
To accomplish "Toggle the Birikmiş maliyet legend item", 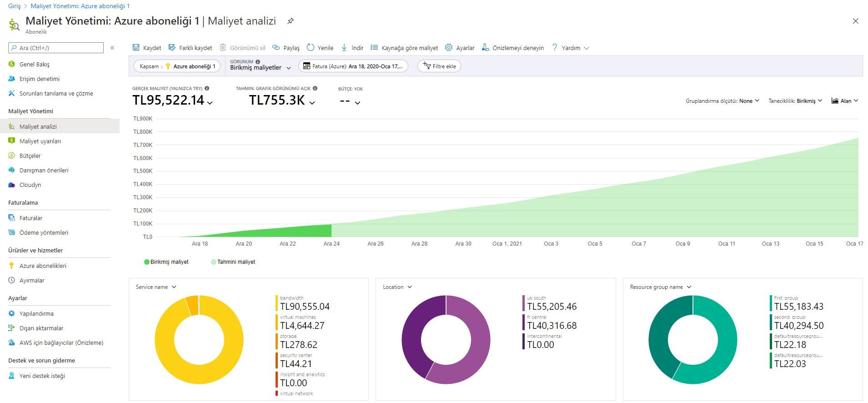I will [x=166, y=262].
